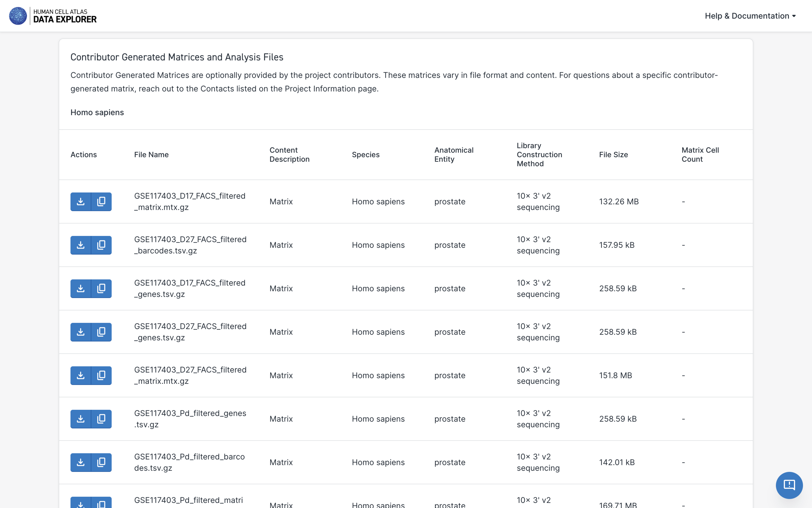Open Help & Documentation dropdown menu
This screenshot has width=812, height=508.
(750, 16)
